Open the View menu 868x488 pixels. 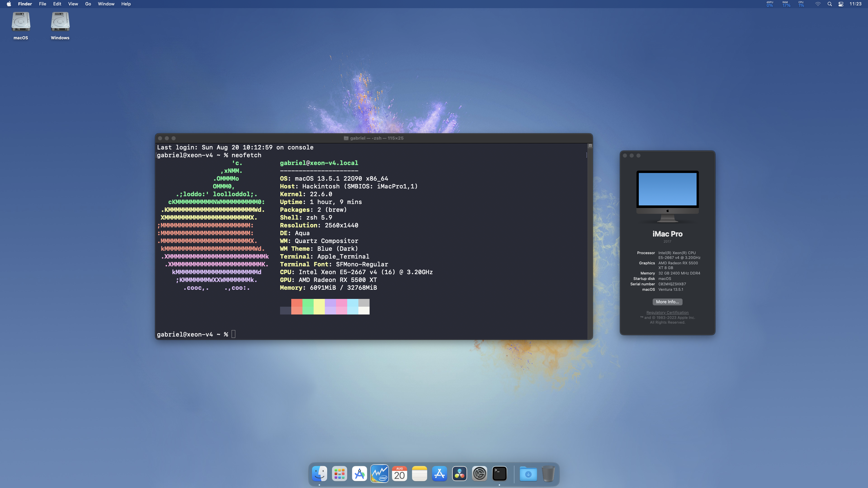[x=73, y=4]
